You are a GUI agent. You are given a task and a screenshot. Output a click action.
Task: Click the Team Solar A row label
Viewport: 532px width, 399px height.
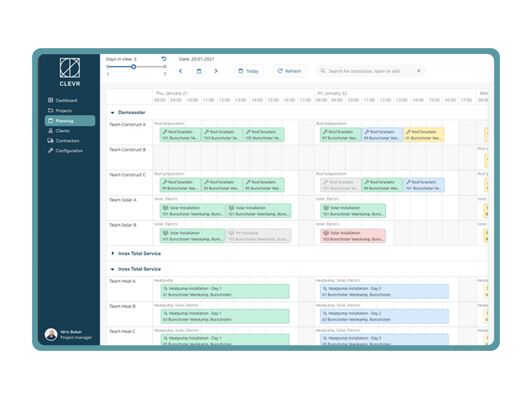point(123,200)
